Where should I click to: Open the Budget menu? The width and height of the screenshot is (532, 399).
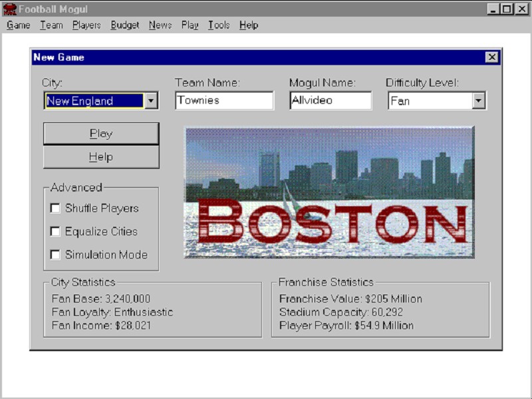[x=125, y=25]
